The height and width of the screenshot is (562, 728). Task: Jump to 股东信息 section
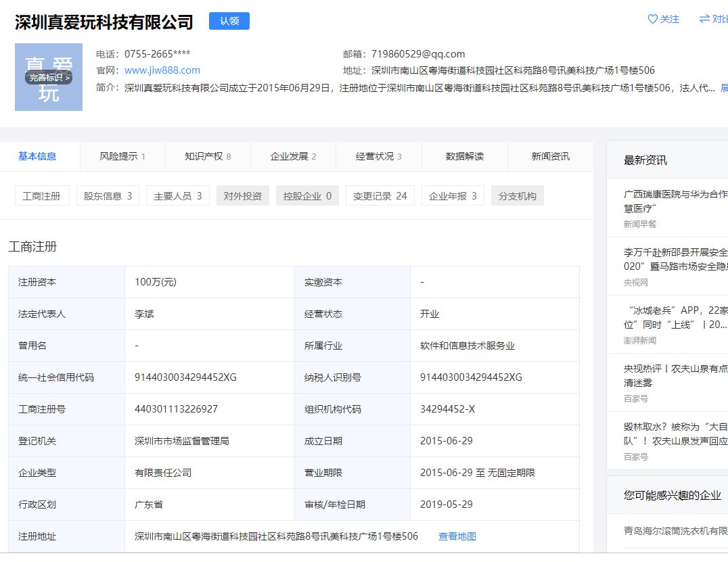[108, 196]
